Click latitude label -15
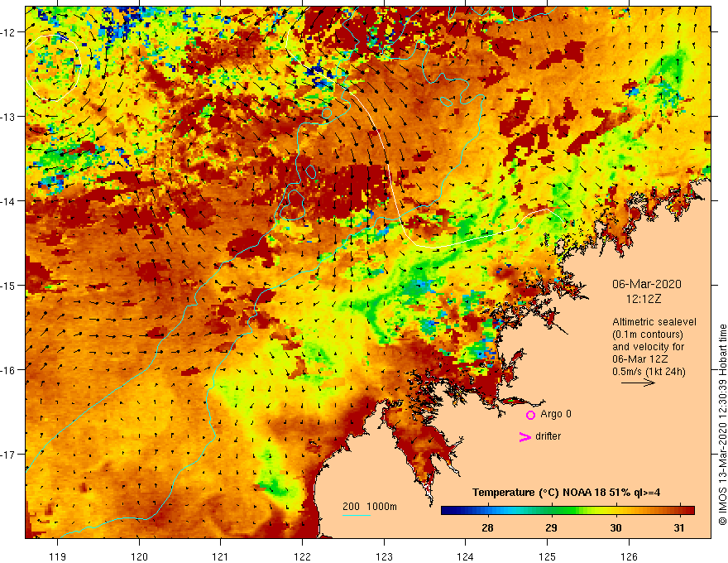Image resolution: width=728 pixels, height=563 pixels. (8, 286)
